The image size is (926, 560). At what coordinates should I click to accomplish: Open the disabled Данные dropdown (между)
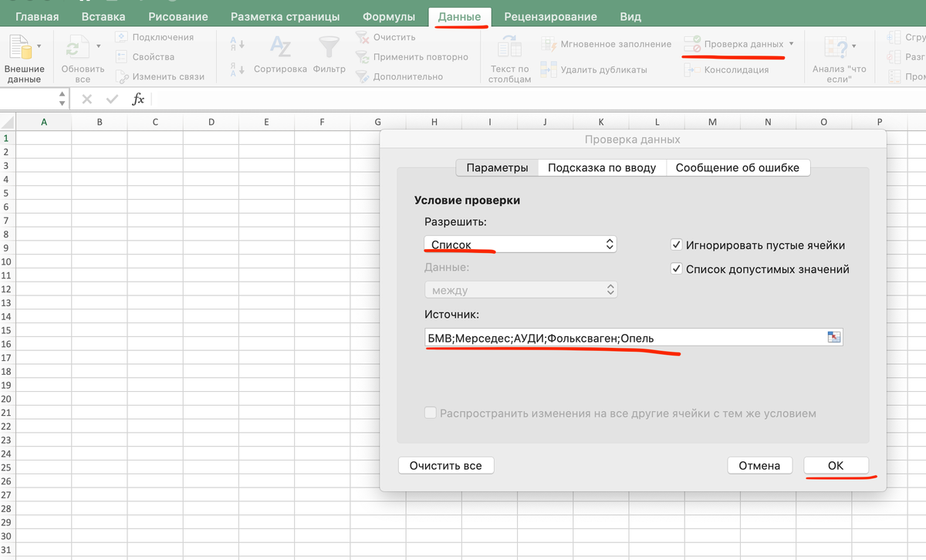(521, 290)
